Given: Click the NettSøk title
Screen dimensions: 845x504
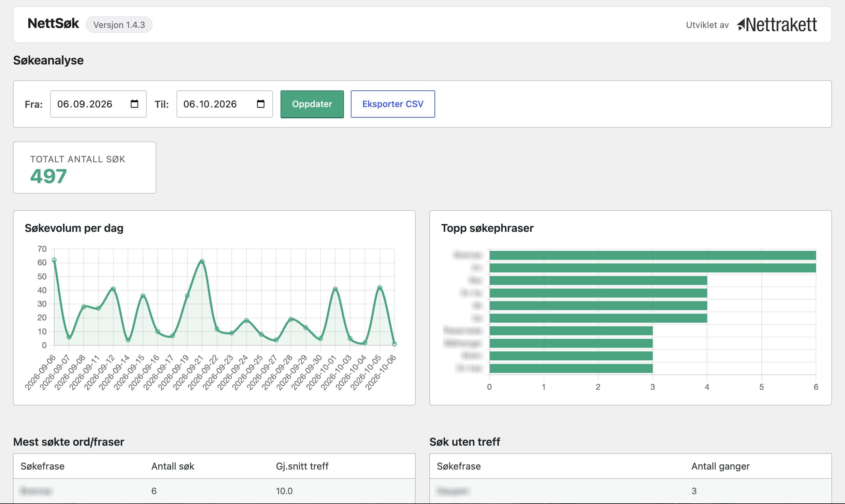Looking at the screenshot, I should pos(53,24).
